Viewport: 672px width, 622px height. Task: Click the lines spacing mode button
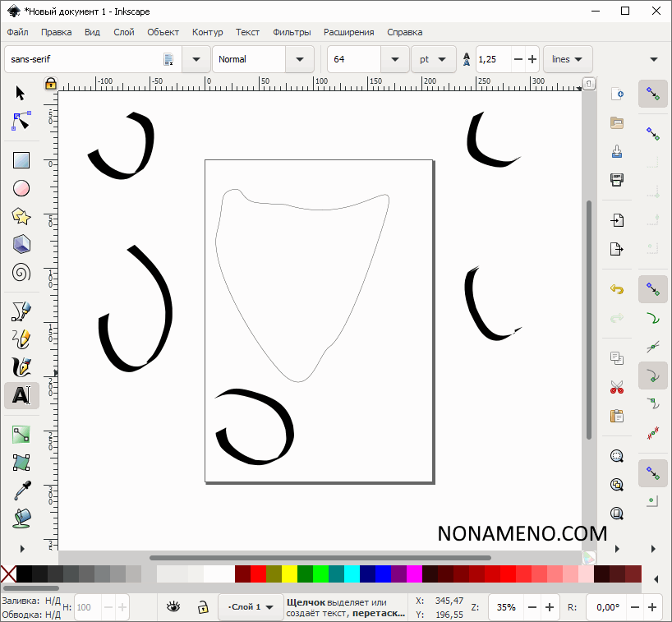(568, 59)
